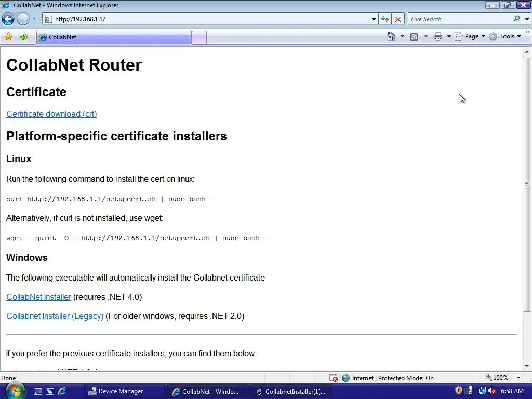Click the muted volume tray icon
Viewport: 532px width, 399px height.
(x=492, y=391)
